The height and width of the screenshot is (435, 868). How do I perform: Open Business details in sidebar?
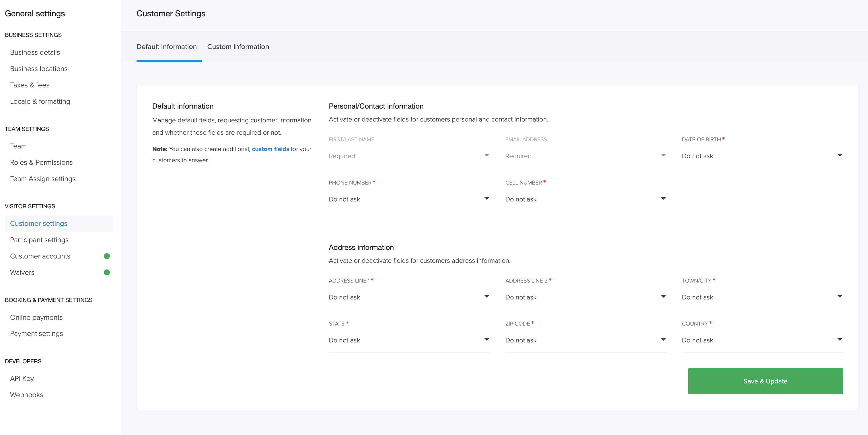tap(35, 52)
